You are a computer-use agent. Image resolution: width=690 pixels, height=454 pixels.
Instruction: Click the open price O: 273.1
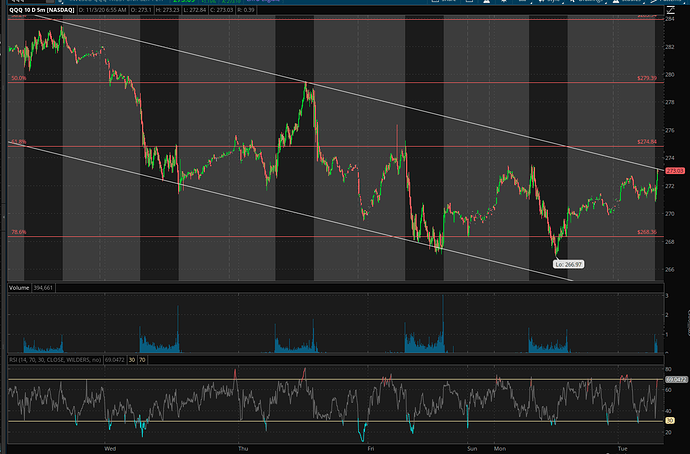[x=139, y=10]
